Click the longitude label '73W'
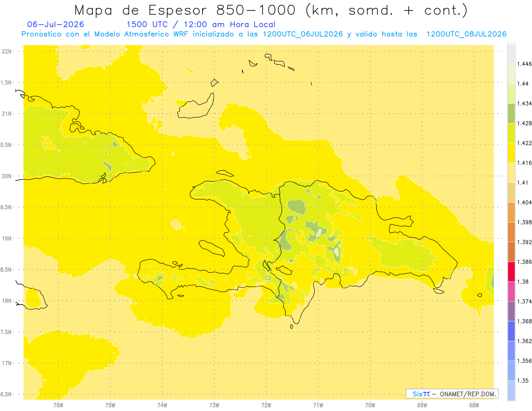 pos(214,405)
